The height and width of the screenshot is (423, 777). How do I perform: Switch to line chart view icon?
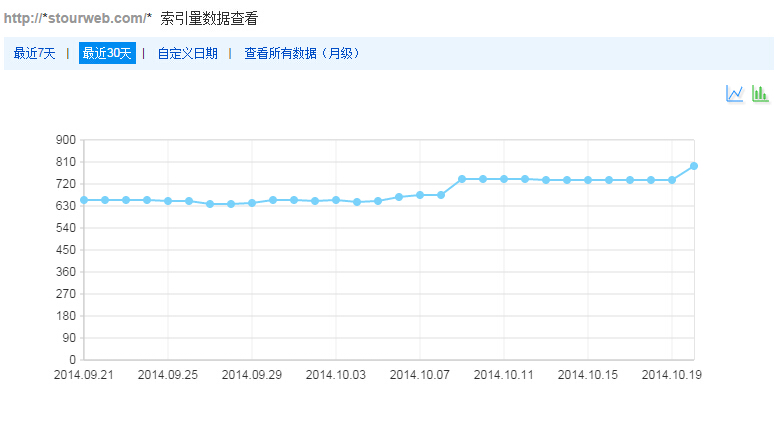click(735, 93)
